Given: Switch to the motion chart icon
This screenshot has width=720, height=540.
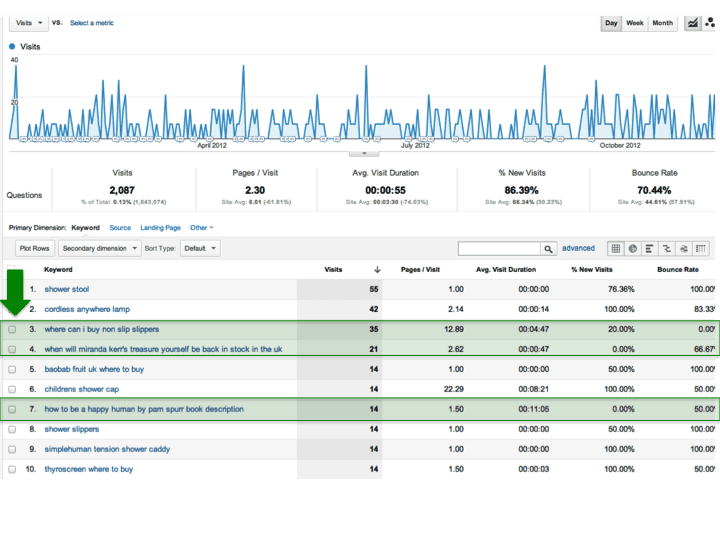Looking at the screenshot, I should (710, 23).
